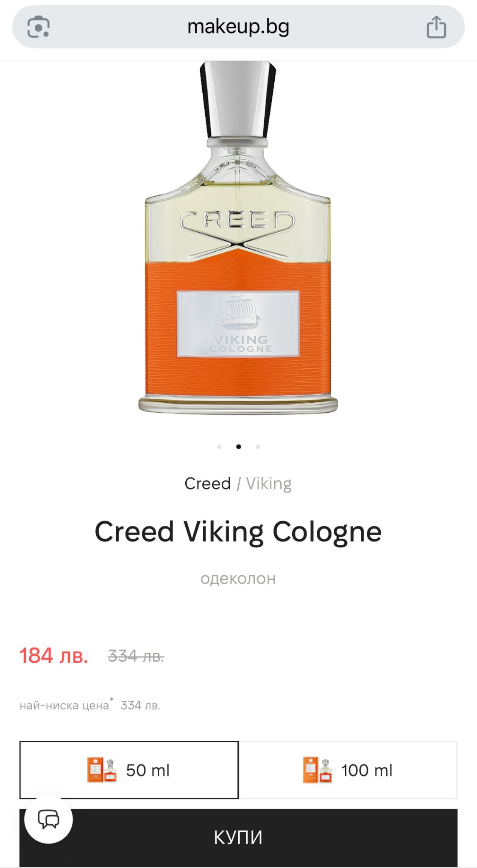Click the одеколон product type label
The width and height of the screenshot is (477, 868).
[x=238, y=579]
